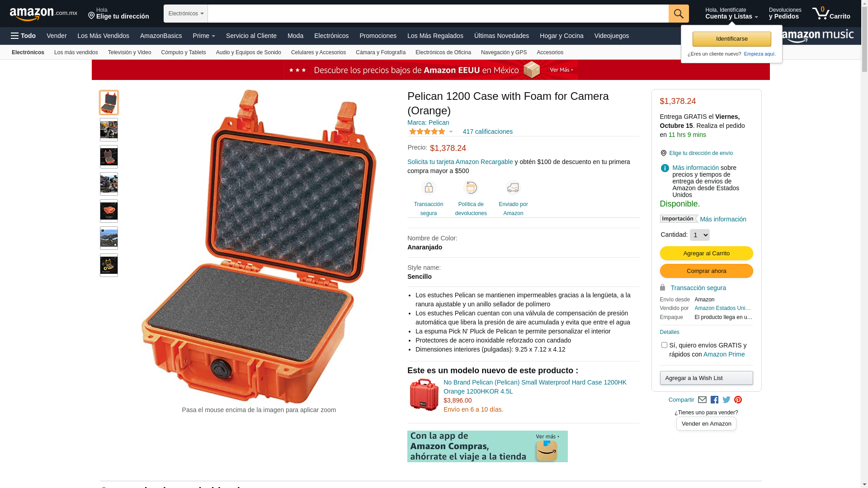Share product via email icon
The image size is (868, 488).
coord(702,400)
